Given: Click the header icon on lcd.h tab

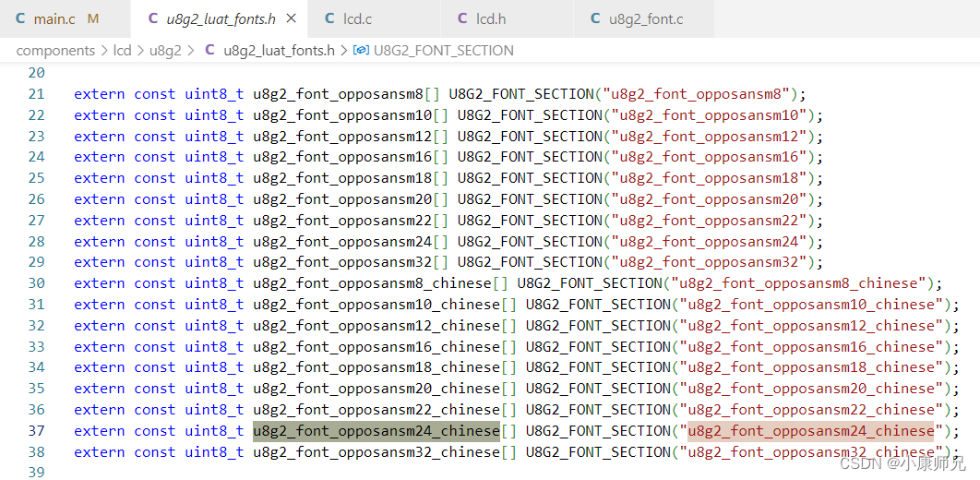Looking at the screenshot, I should pyautogui.click(x=462, y=18).
